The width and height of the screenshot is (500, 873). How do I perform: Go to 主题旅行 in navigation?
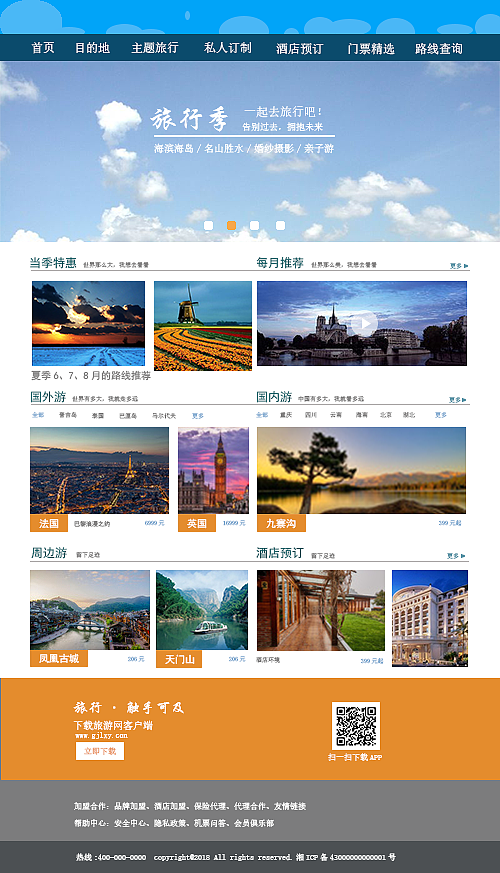coord(155,48)
